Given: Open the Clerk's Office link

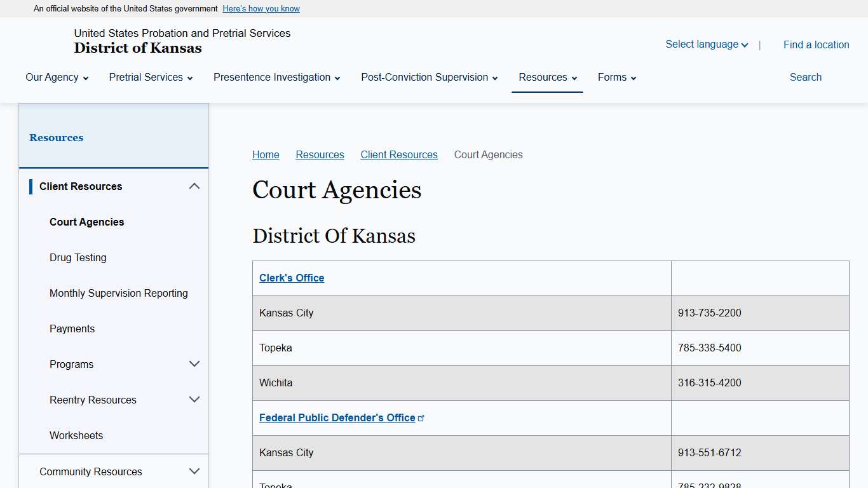Looking at the screenshot, I should [x=291, y=278].
